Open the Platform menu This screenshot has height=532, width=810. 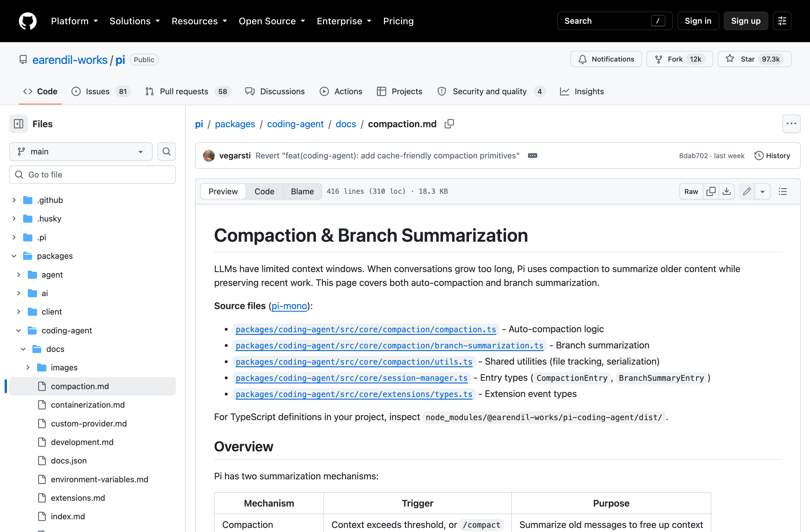75,21
